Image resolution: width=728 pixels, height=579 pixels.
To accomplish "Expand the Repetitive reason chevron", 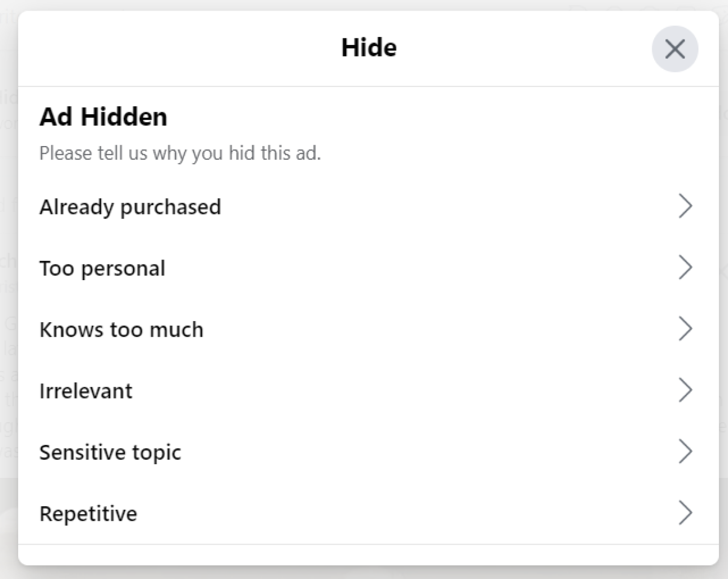I will click(x=685, y=513).
